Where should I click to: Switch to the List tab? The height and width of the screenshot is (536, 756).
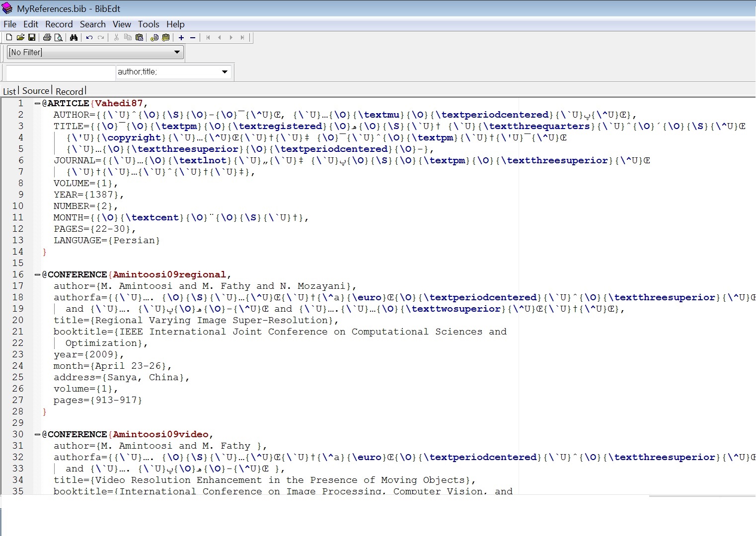click(x=9, y=91)
